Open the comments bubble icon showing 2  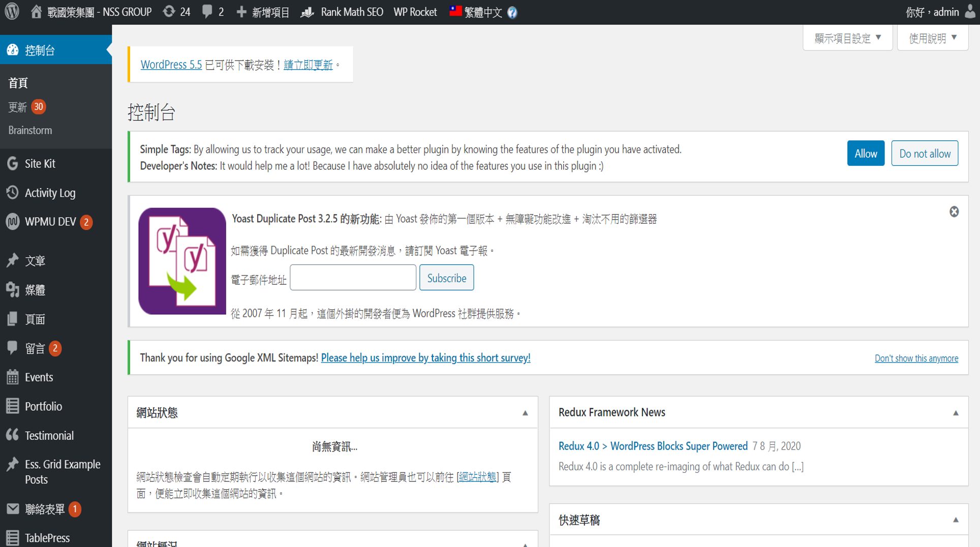pyautogui.click(x=207, y=12)
